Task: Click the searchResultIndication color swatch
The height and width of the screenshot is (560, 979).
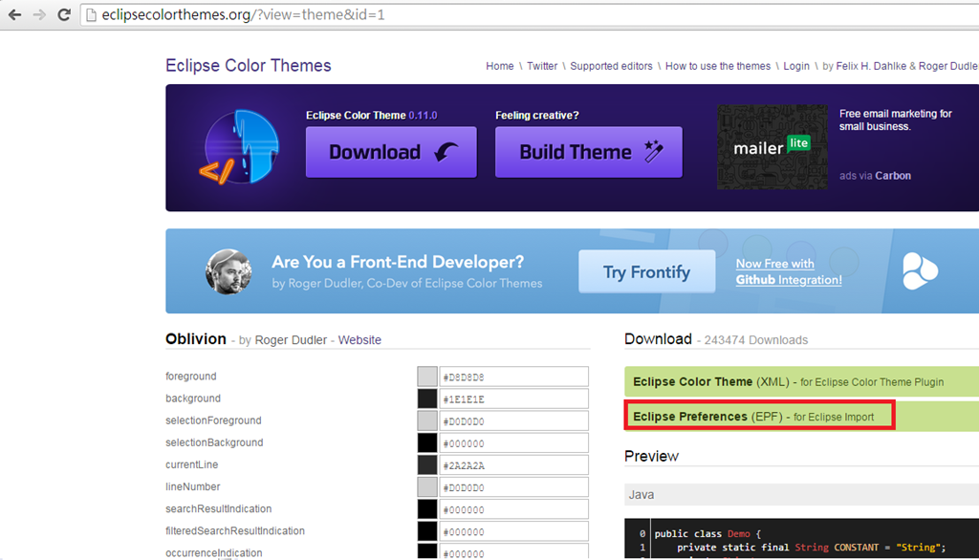Action: [x=427, y=509]
